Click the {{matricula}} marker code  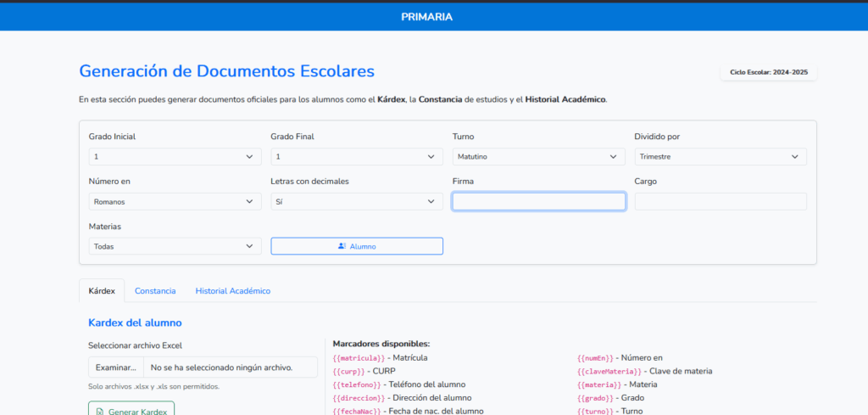[x=359, y=358]
